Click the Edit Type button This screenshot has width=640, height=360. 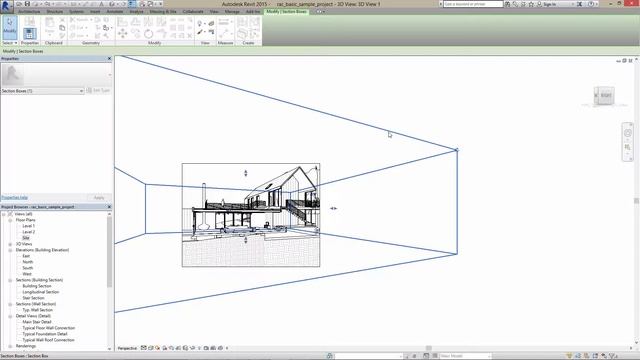(98, 91)
